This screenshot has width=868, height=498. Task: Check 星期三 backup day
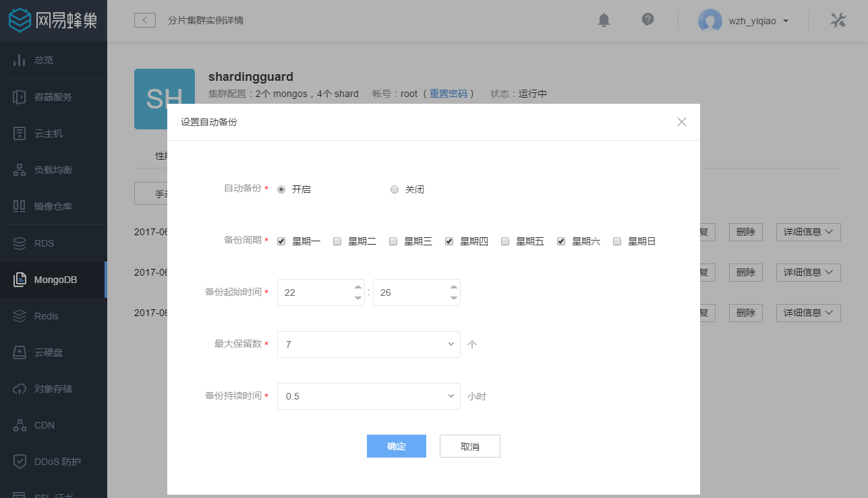tap(393, 241)
